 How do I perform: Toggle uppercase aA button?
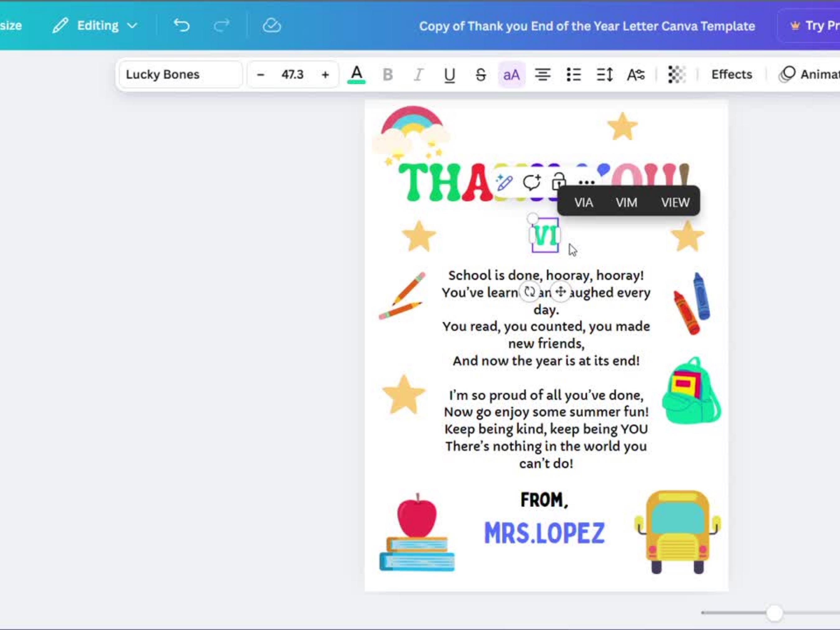511,74
